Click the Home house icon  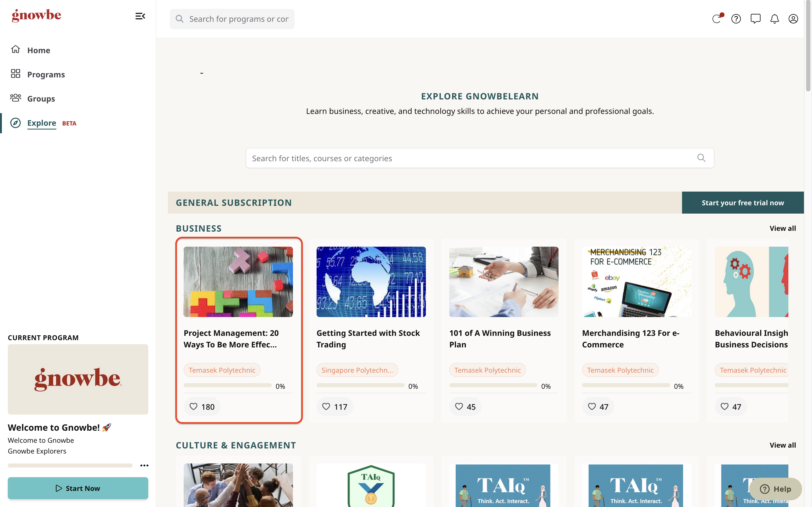pyautogui.click(x=15, y=50)
